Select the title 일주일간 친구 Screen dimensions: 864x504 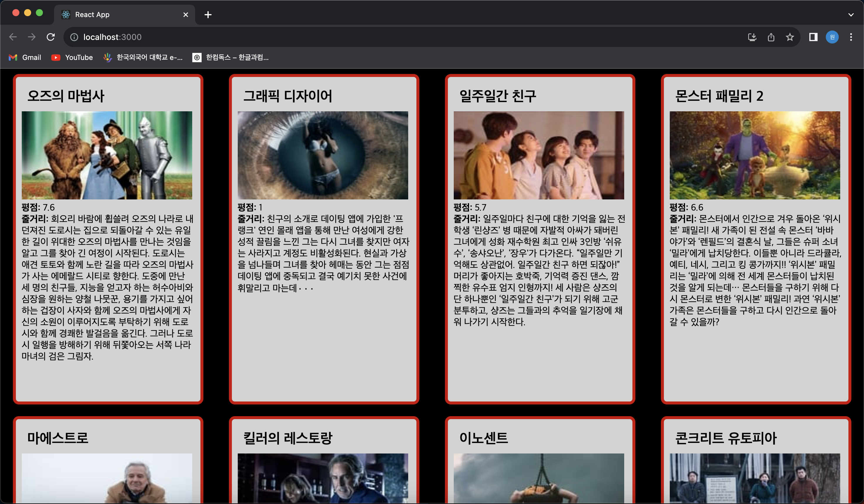[498, 96]
